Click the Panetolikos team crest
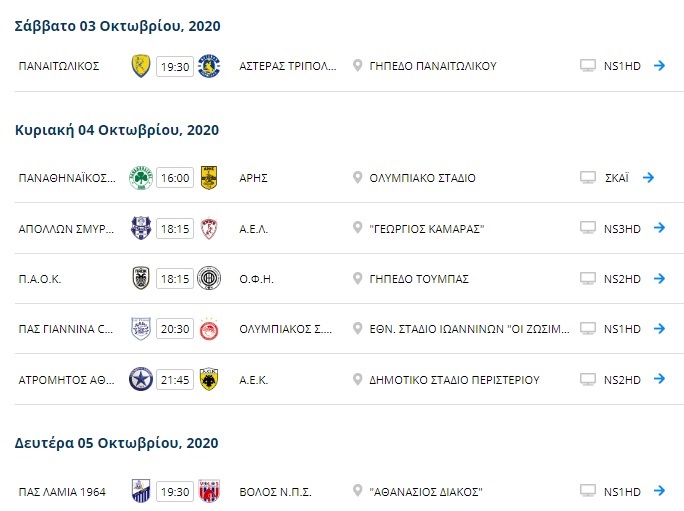684x511 pixels. click(x=141, y=66)
